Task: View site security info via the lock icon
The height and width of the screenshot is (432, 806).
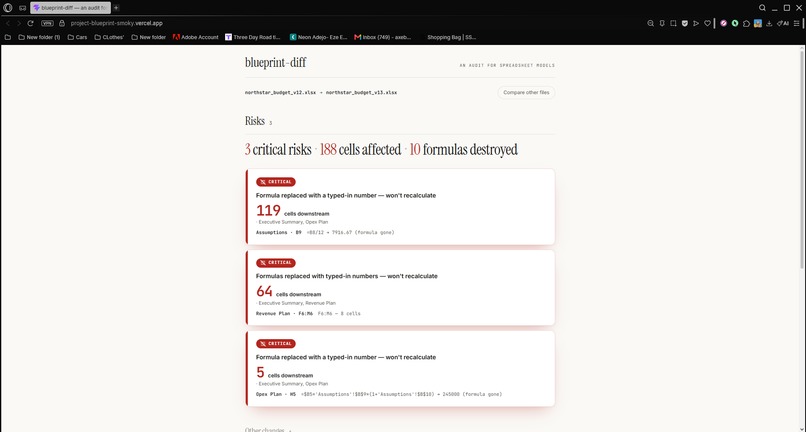Action: pos(62,23)
